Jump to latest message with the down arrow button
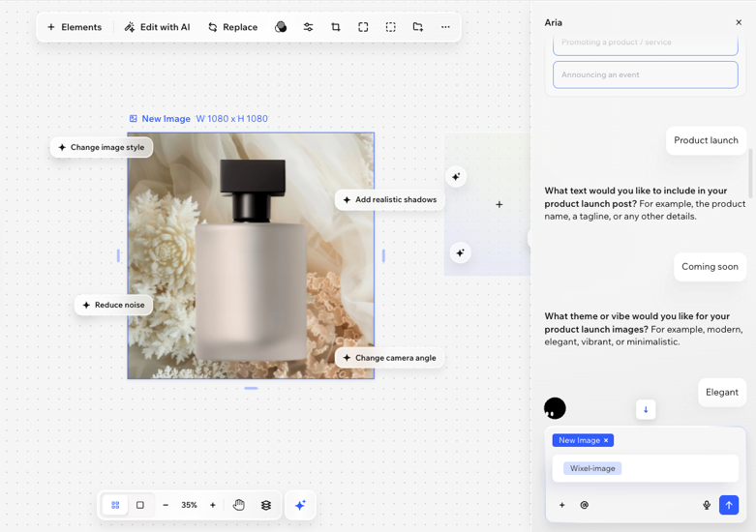Viewport: 756px width, 532px height. (646, 409)
